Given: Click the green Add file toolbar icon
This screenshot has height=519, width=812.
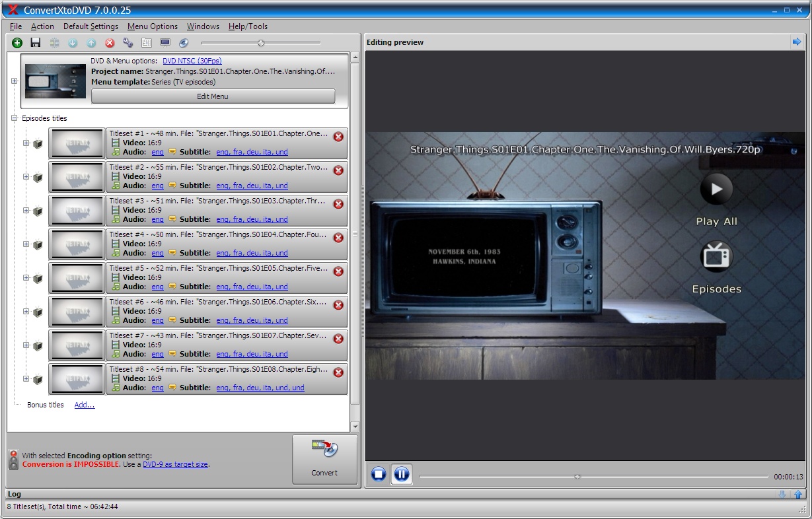Looking at the screenshot, I should click(x=17, y=43).
